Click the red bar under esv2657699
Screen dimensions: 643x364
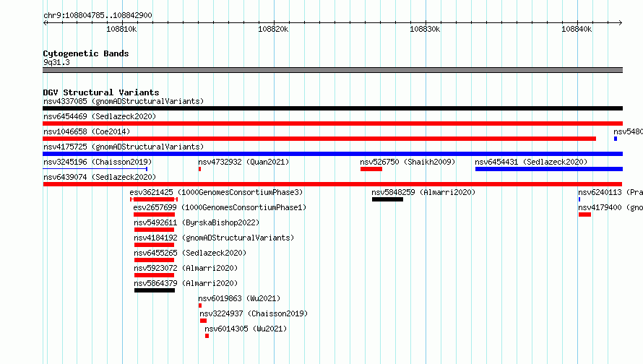[154, 214]
